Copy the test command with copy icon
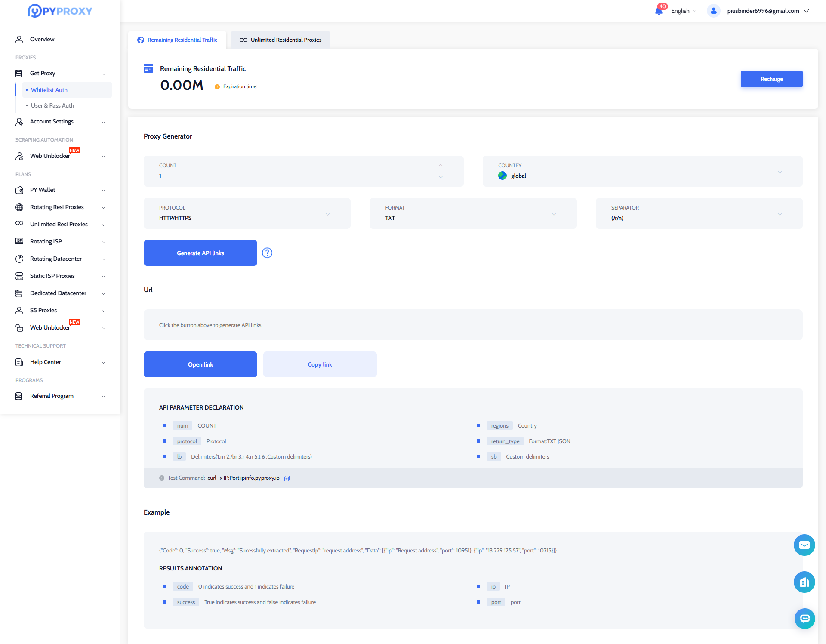Image resolution: width=826 pixels, height=644 pixels. tap(287, 478)
